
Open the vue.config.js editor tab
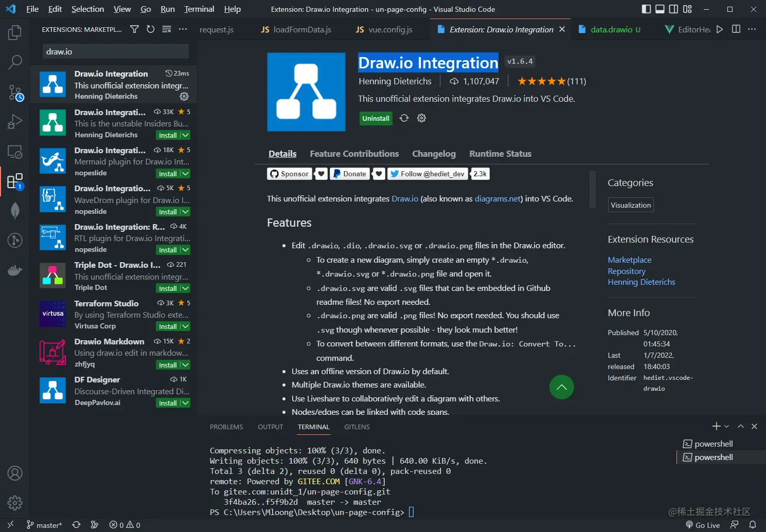385,29
